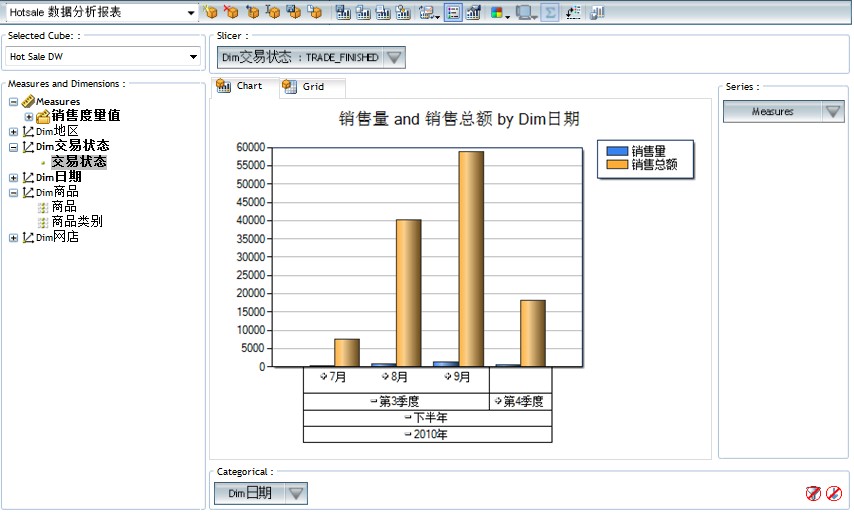The width and height of the screenshot is (854, 515).
Task: Click the 60000 y-axis label
Action: click(x=251, y=147)
